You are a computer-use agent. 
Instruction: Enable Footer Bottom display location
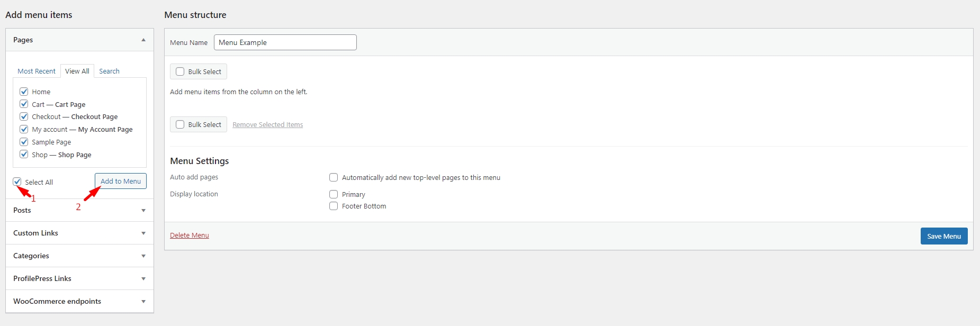[x=334, y=206]
